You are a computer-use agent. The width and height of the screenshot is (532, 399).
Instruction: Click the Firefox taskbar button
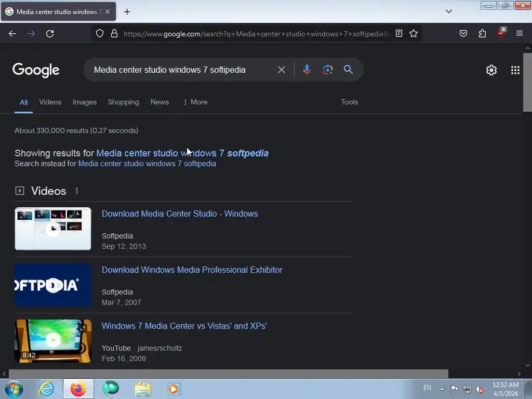78,389
